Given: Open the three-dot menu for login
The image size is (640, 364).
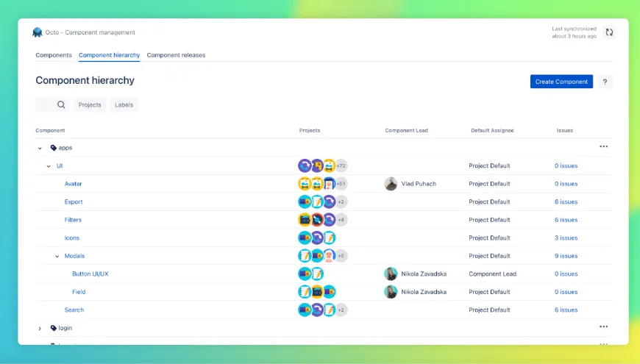Looking at the screenshot, I should [603, 327].
